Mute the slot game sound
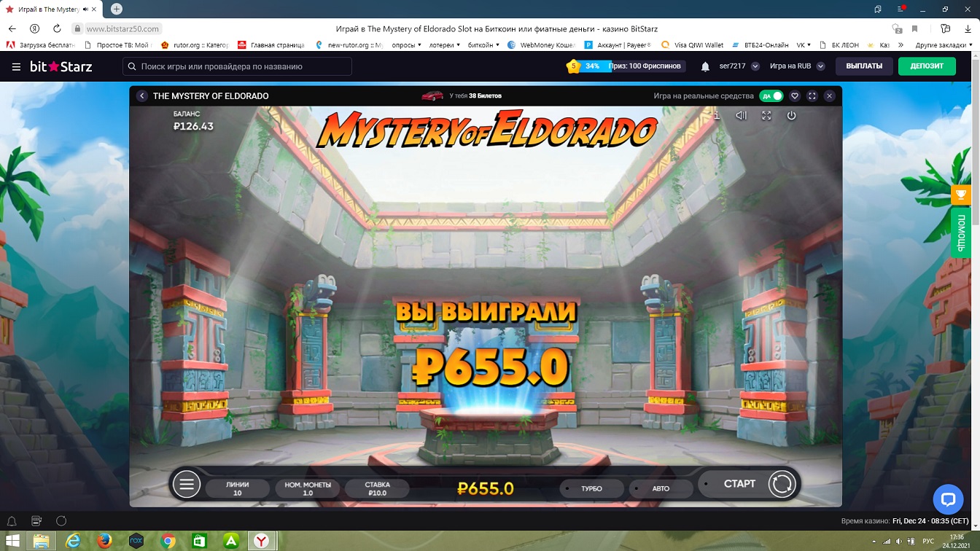Viewport: 980px width, 551px height. click(x=742, y=116)
